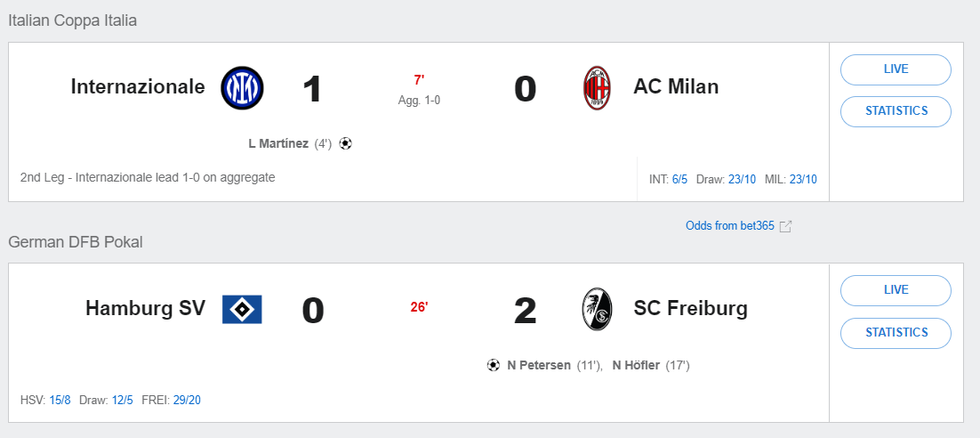Click the football icon beside L Martínez
Screen dimensions: 980x438
coord(346,143)
